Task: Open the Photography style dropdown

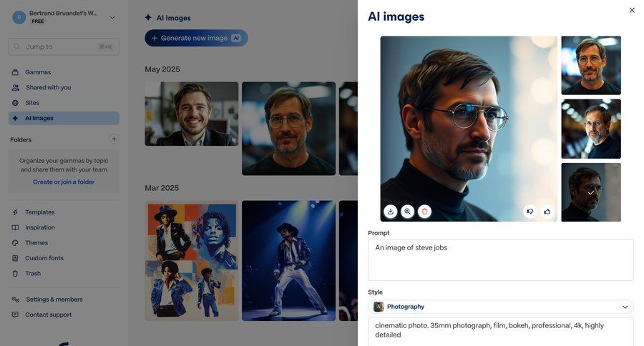Action: click(501, 307)
